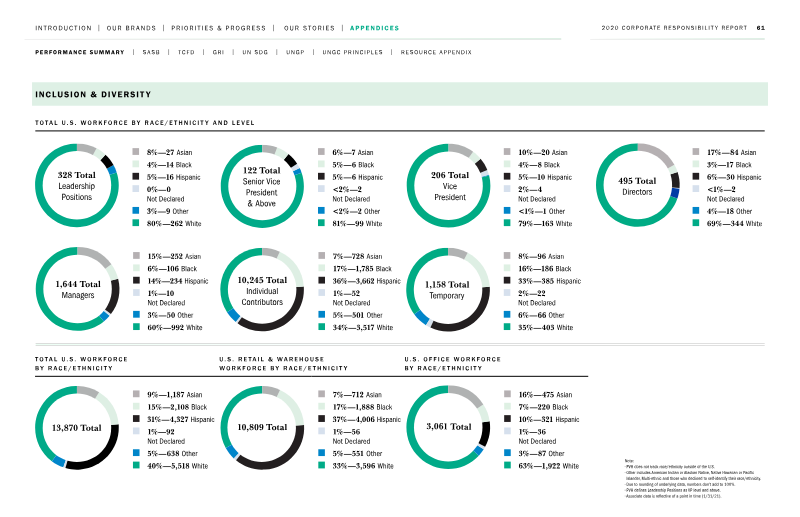This screenshot has width=800, height=517.
Task: Open the GRI tab
Action: (218, 52)
